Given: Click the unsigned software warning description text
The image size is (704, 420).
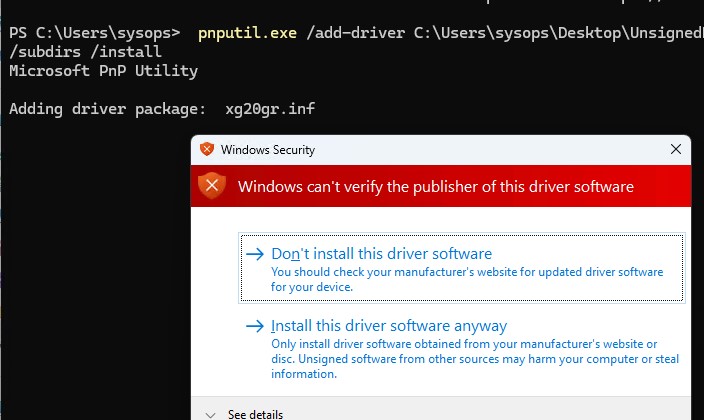Looking at the screenshot, I should point(475,359).
